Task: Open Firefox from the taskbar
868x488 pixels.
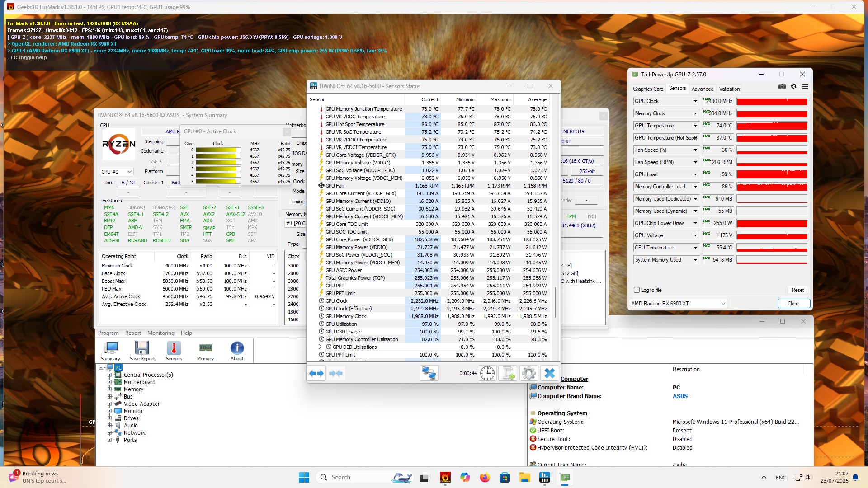Action: (x=485, y=477)
